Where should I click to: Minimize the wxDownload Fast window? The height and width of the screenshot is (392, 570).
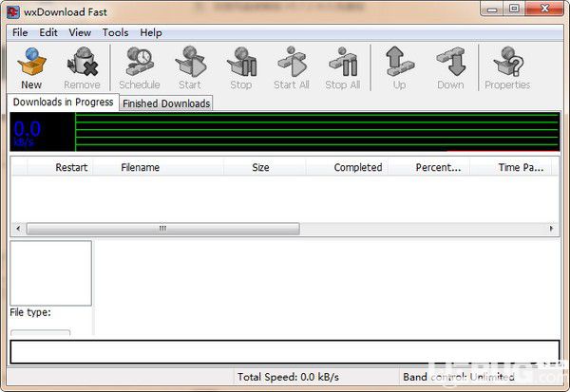(x=492, y=9)
